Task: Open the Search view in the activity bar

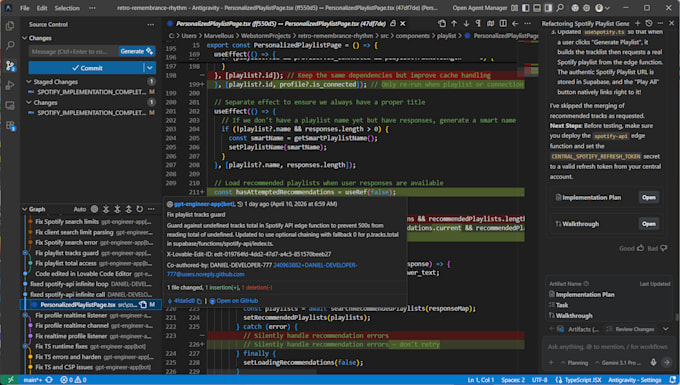Action: 10,46
